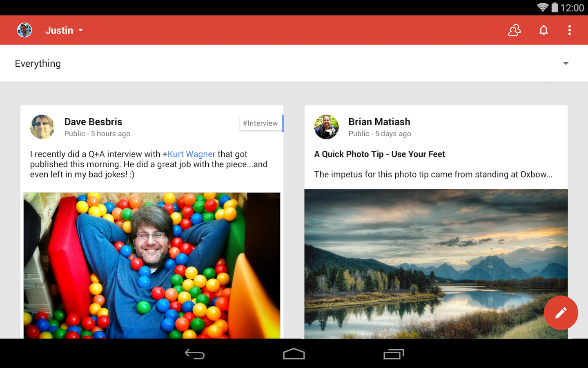This screenshot has width=588, height=368.
Task: Open the three-dot overflow menu
Action: 570,30
